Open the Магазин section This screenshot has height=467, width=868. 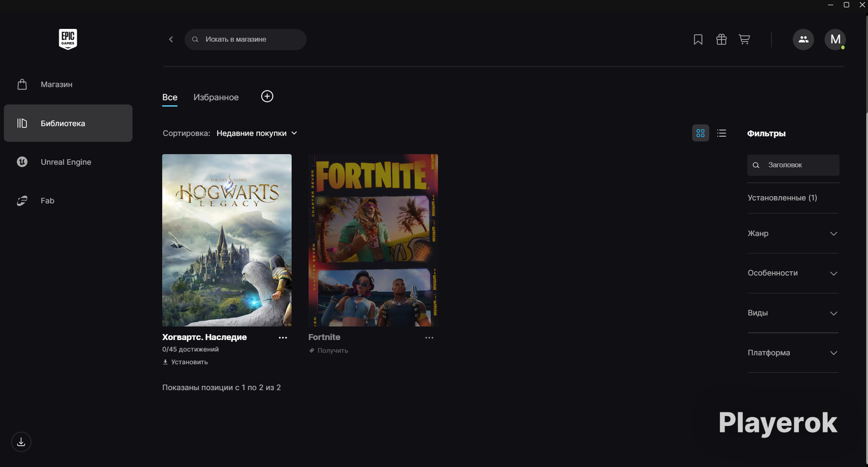[x=68, y=84]
